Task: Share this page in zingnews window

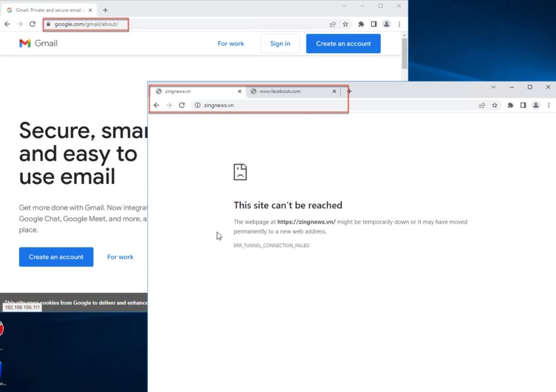Action: (x=482, y=105)
